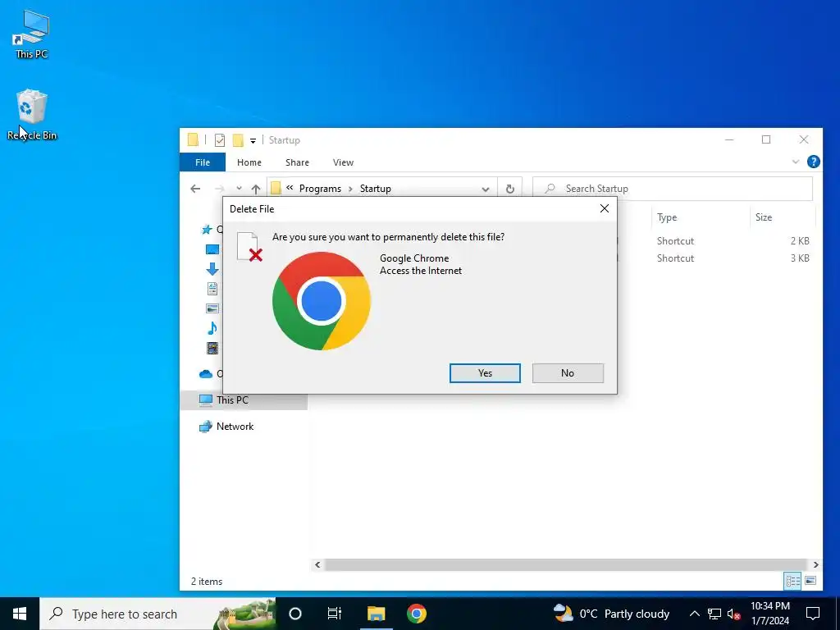Go back using the back arrow
840x630 pixels.
coord(195,189)
